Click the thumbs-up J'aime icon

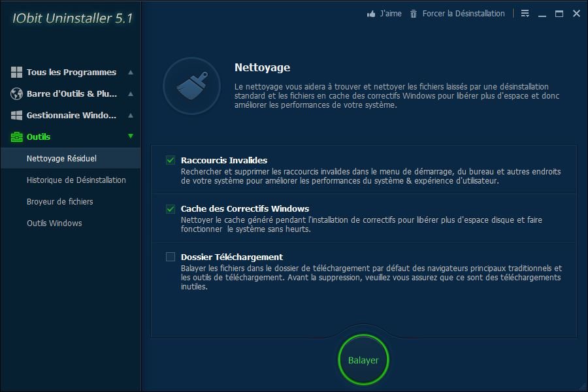tap(371, 14)
